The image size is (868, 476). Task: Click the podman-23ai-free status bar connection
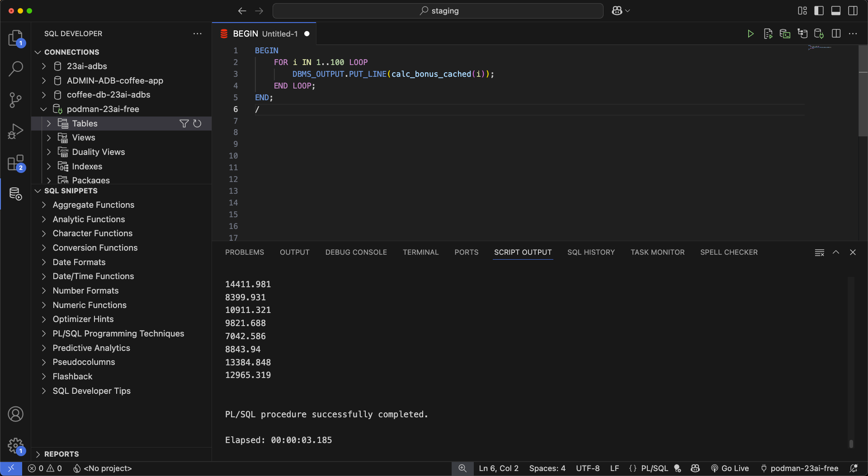tap(799, 468)
